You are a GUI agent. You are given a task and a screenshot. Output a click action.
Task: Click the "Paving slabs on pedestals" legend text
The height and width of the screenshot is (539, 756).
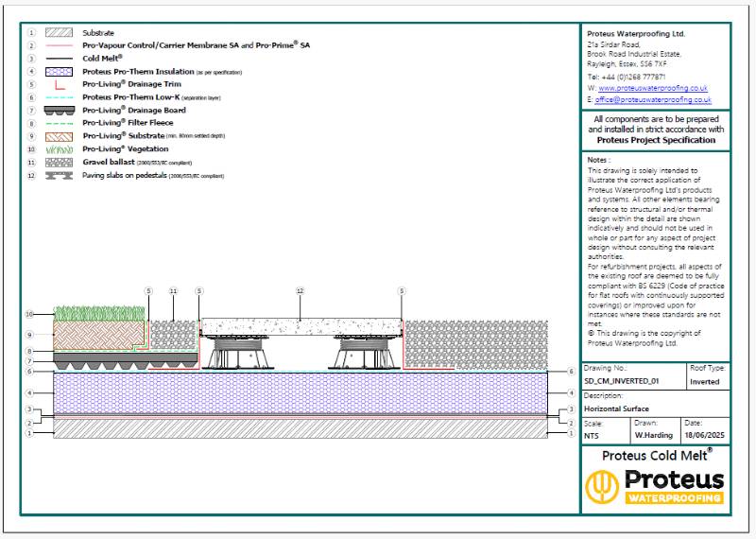(125, 176)
